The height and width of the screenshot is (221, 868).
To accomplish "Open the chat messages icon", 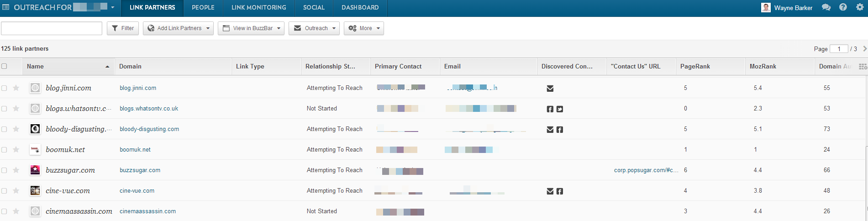I will [826, 7].
